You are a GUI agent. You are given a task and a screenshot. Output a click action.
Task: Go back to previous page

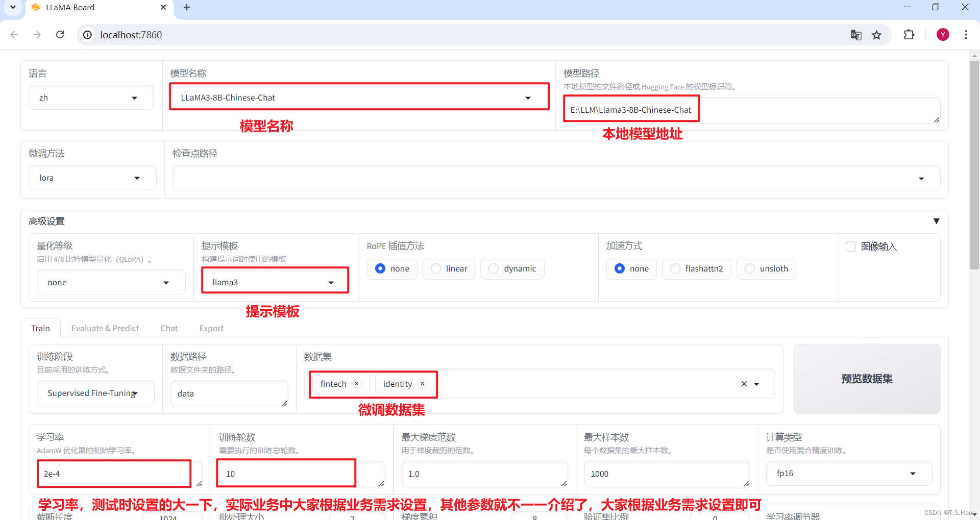(x=14, y=35)
